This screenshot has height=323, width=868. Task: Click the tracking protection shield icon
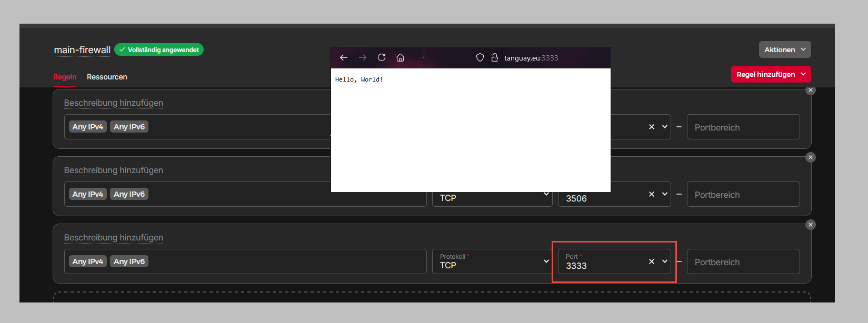click(480, 57)
